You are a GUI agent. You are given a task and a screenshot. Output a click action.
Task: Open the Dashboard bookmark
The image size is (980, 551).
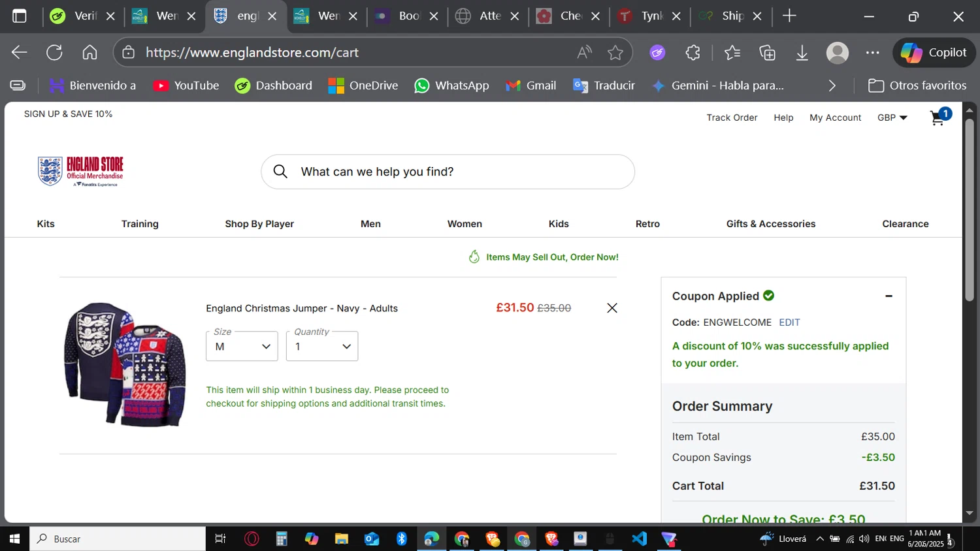[273, 86]
